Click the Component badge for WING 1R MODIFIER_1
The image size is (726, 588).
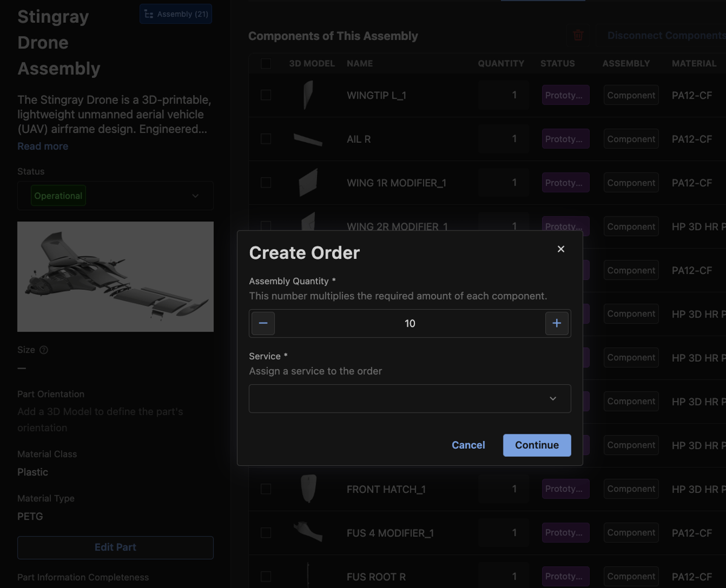click(631, 183)
